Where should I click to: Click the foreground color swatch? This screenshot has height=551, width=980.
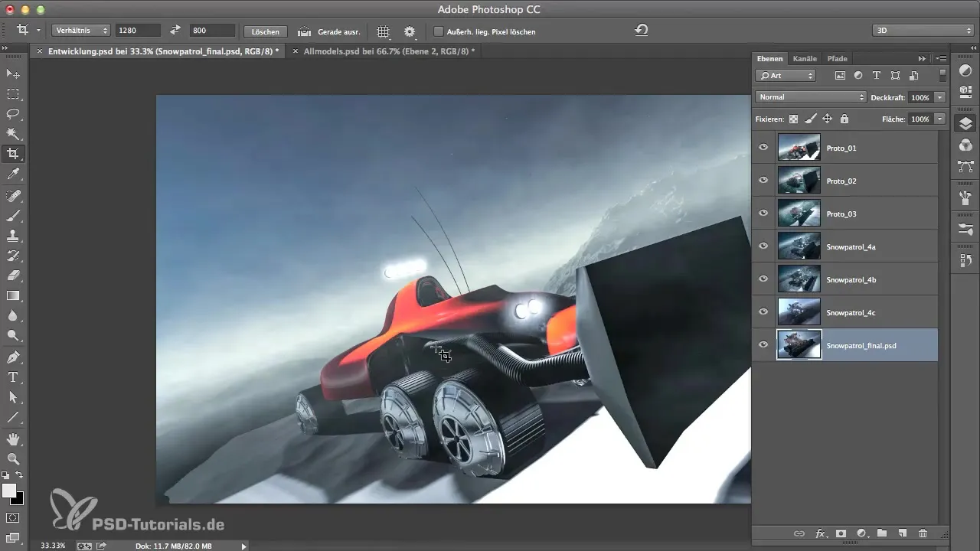tap(9, 491)
